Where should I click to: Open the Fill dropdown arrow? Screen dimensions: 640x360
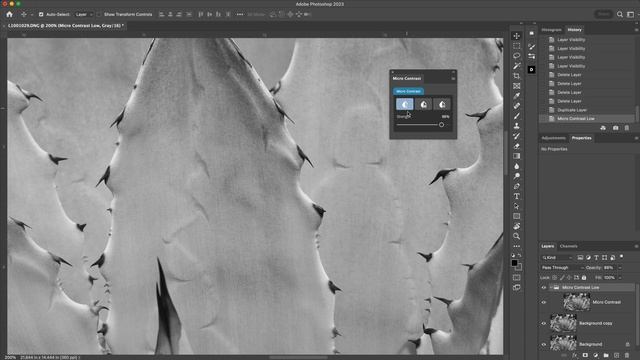620,278
